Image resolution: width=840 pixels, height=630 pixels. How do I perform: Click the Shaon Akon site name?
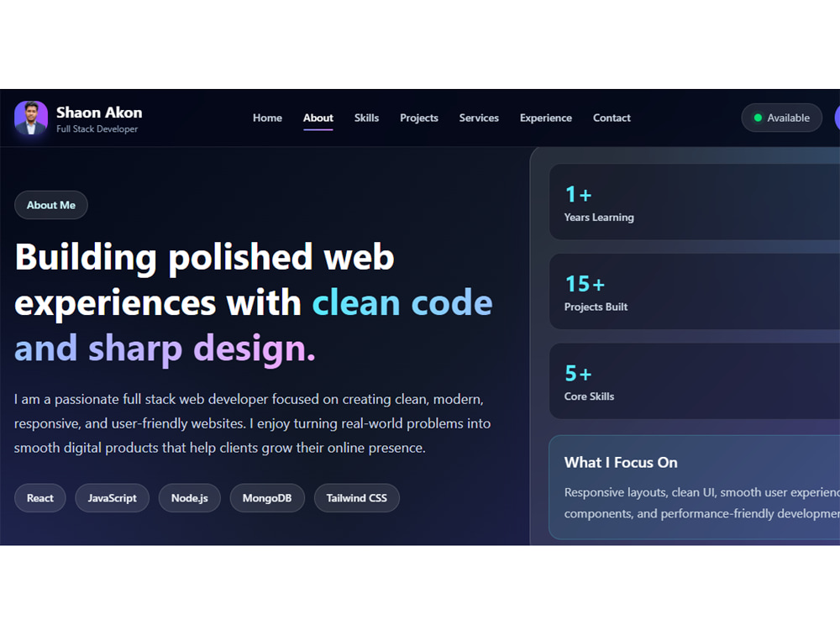[99, 113]
